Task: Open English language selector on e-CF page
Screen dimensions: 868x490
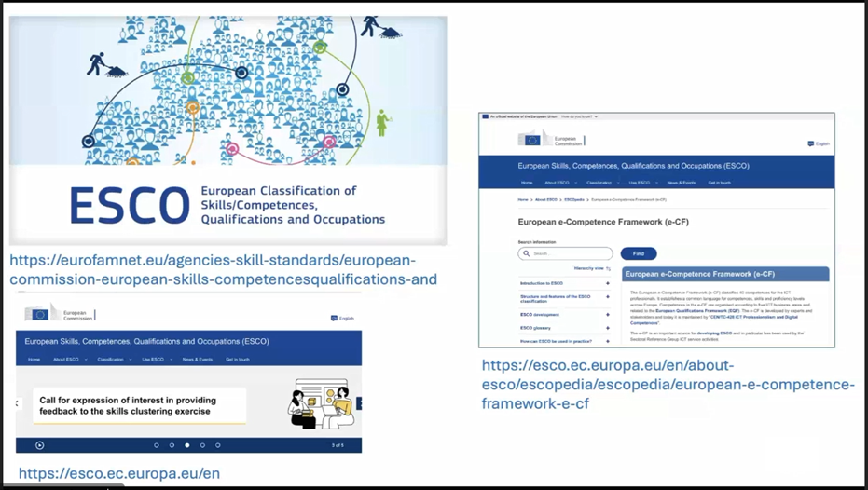Action: [x=819, y=143]
